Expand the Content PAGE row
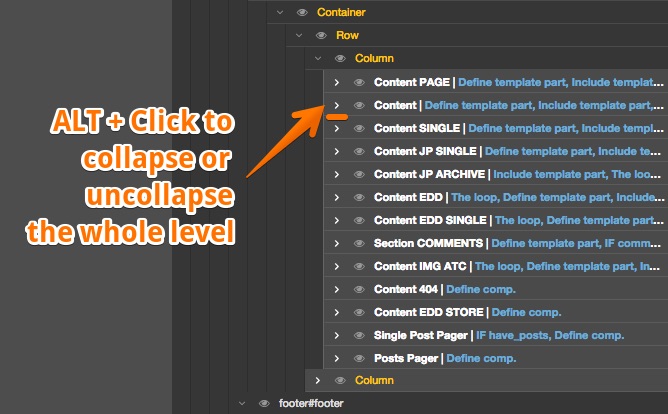Viewport: 668px width, 414px height. pyautogui.click(x=337, y=82)
